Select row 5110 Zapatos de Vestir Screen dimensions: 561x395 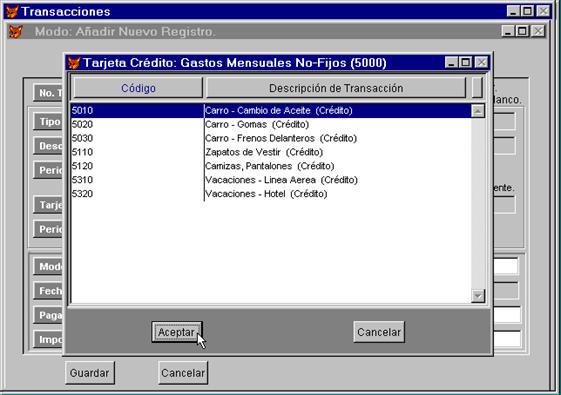click(x=271, y=152)
